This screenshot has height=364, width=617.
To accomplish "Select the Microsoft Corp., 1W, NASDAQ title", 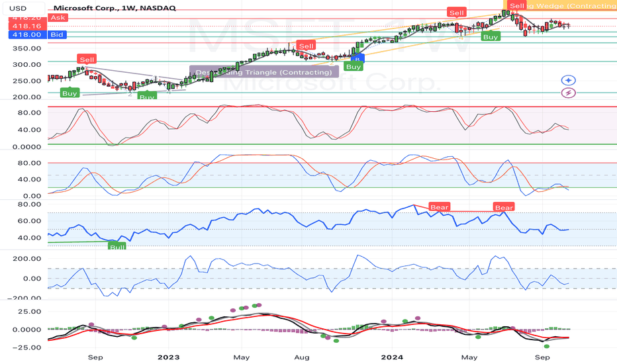I will point(115,8).
